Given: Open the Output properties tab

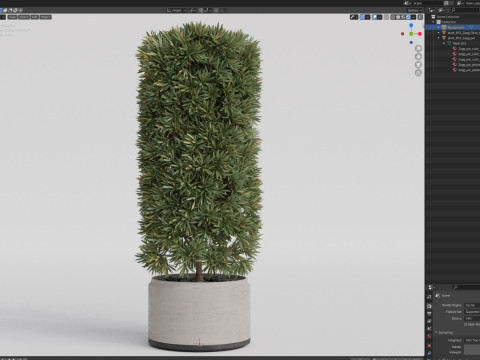Looking at the screenshot, I should tap(429, 313).
